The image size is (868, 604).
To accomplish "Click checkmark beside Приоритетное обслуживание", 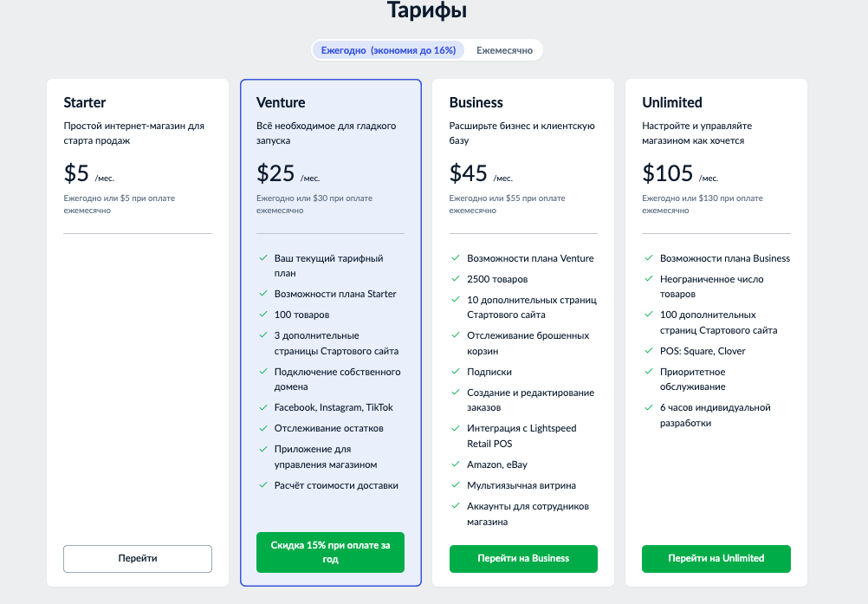I will [649, 372].
